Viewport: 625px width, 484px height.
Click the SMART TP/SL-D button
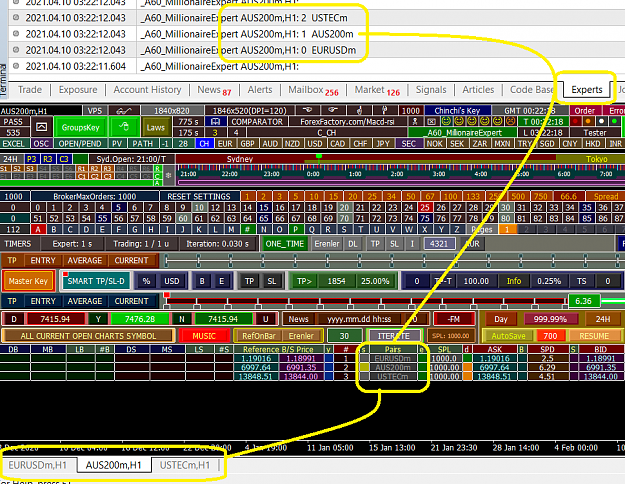(x=96, y=281)
